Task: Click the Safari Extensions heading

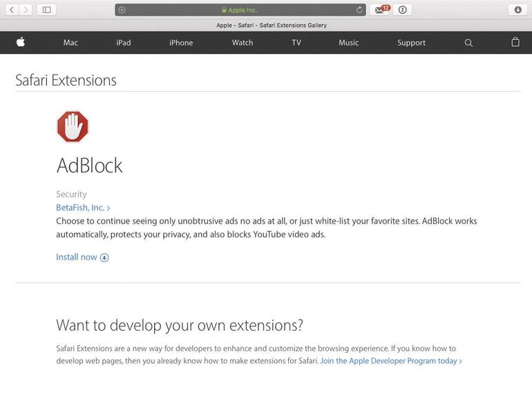Action: tap(66, 80)
